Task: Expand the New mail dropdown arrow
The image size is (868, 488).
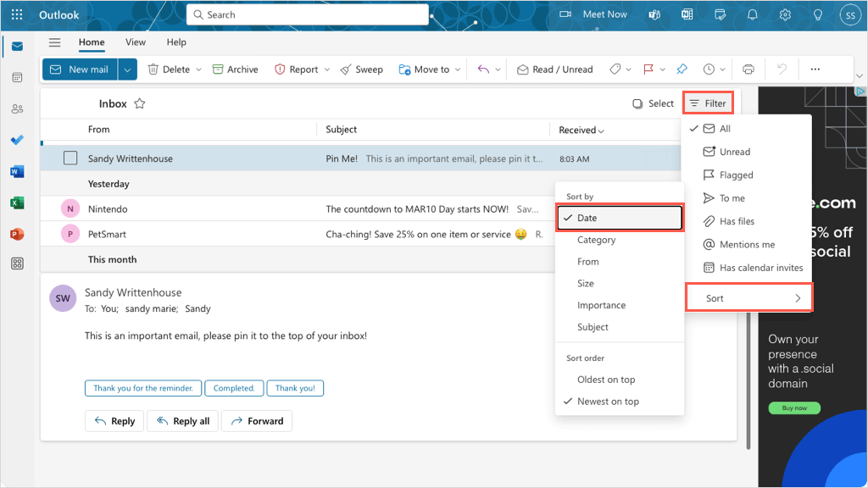Action: click(127, 69)
